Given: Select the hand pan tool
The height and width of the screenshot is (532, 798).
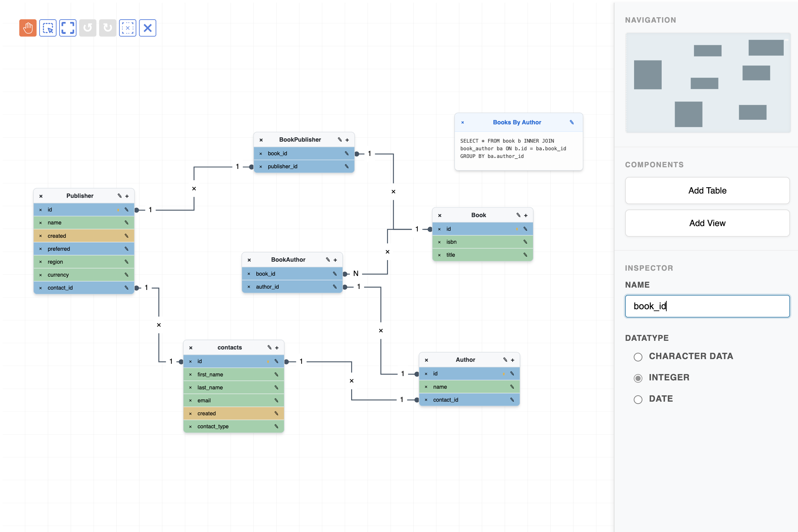Looking at the screenshot, I should (28, 28).
